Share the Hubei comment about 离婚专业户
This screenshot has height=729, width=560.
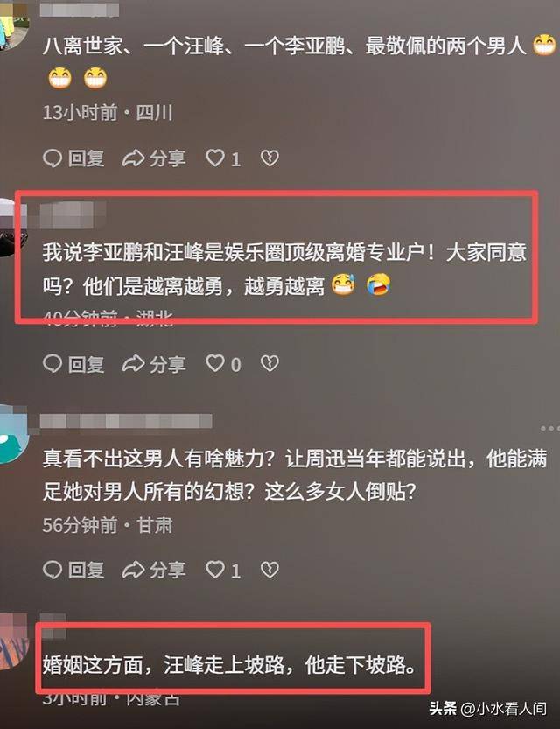tap(154, 364)
